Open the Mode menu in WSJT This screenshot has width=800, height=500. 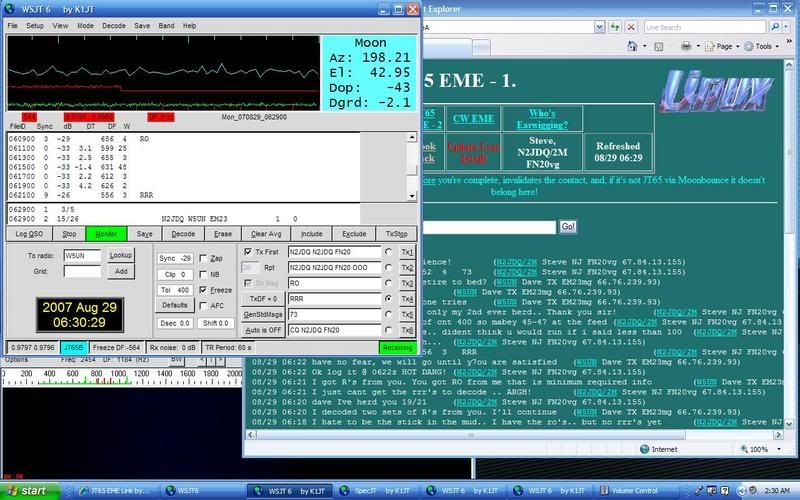click(x=85, y=26)
